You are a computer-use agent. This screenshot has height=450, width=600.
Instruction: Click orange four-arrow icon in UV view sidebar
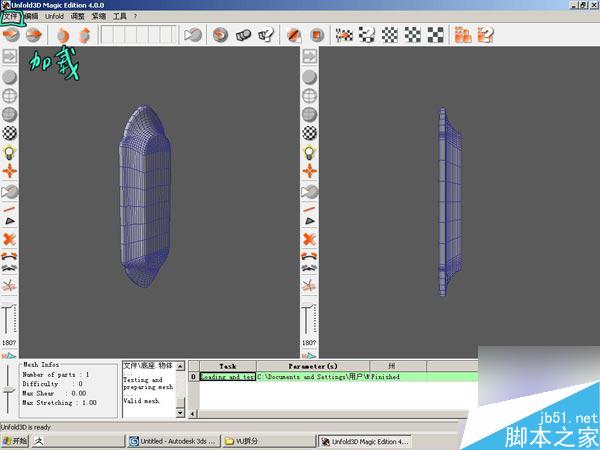(310, 171)
